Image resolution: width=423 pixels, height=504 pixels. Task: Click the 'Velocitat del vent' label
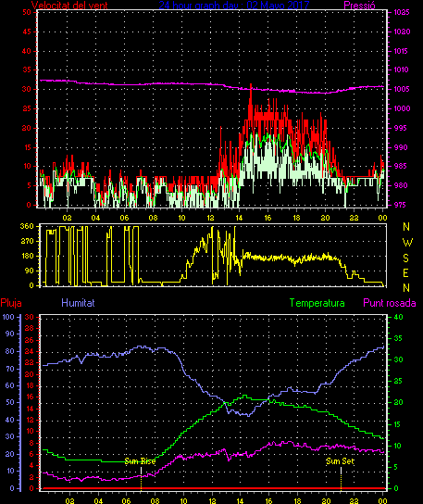point(69,6)
